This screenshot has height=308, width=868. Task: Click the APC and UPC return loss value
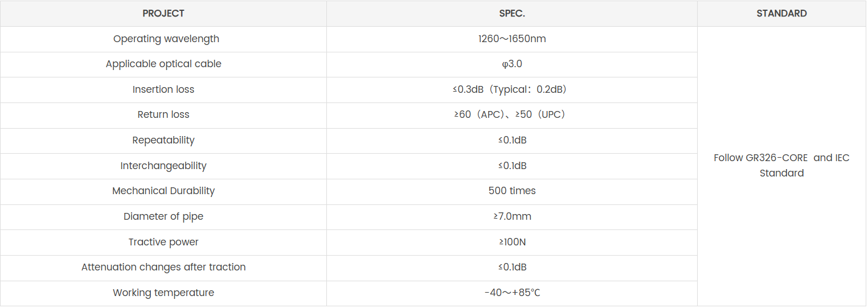[511, 114]
